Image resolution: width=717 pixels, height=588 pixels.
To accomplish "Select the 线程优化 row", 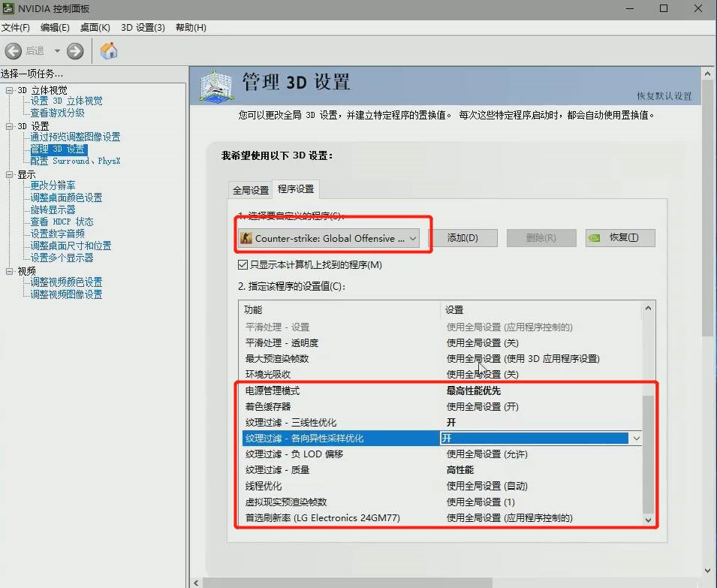I will 441,486.
